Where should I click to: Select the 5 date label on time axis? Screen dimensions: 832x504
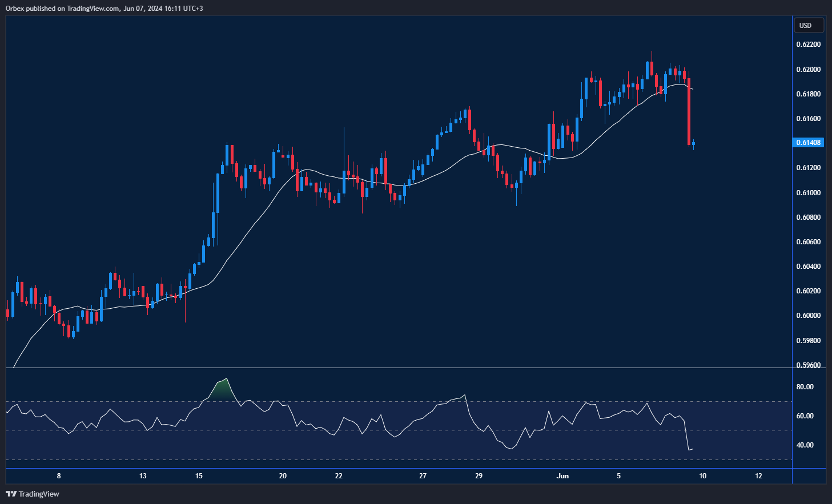[618, 476]
